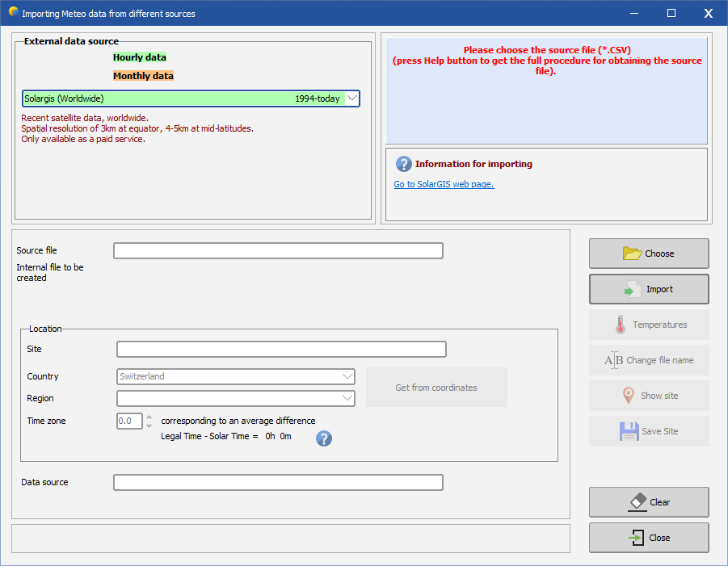The image size is (728, 566).
Task: Click inside the Source file field
Action: tap(278, 251)
